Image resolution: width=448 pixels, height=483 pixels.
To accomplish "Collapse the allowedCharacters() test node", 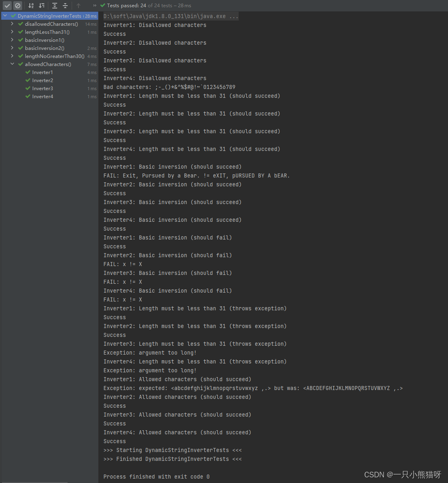I will [x=12, y=64].
